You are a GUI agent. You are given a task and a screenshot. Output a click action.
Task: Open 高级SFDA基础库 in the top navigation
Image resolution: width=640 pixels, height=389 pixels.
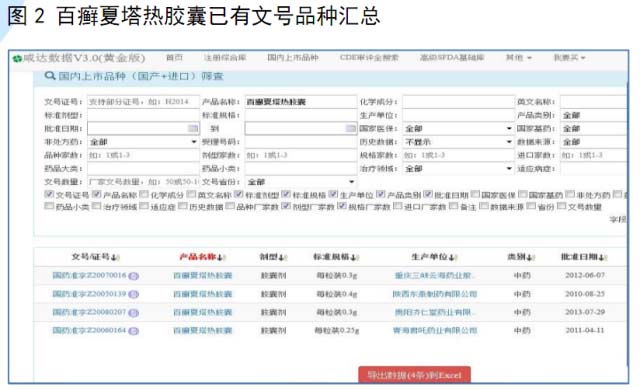pos(452,58)
